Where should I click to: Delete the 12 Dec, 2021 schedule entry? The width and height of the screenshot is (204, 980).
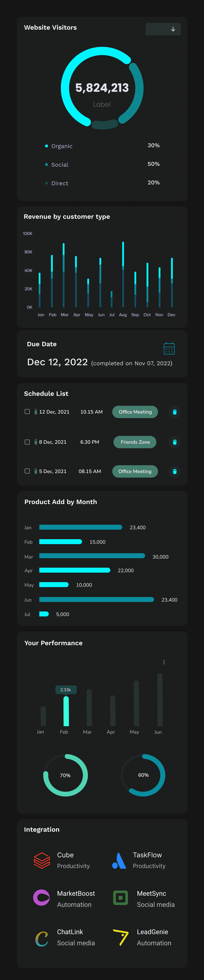click(175, 412)
